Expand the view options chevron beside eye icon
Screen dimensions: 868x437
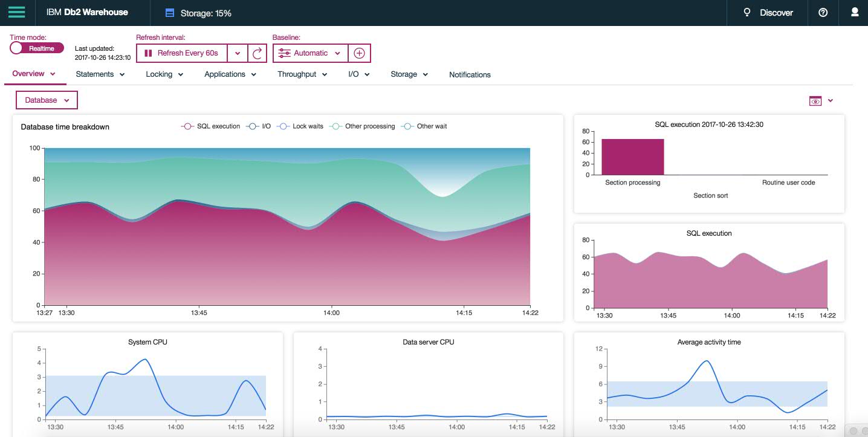(831, 101)
